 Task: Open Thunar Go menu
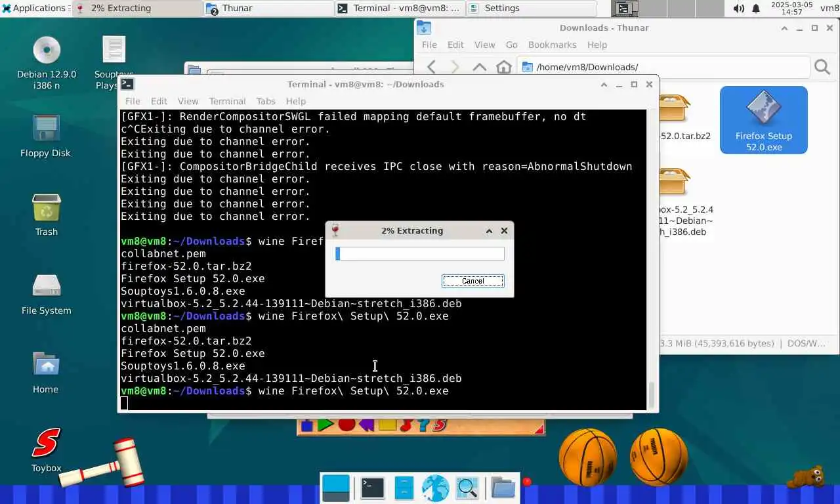click(x=512, y=45)
